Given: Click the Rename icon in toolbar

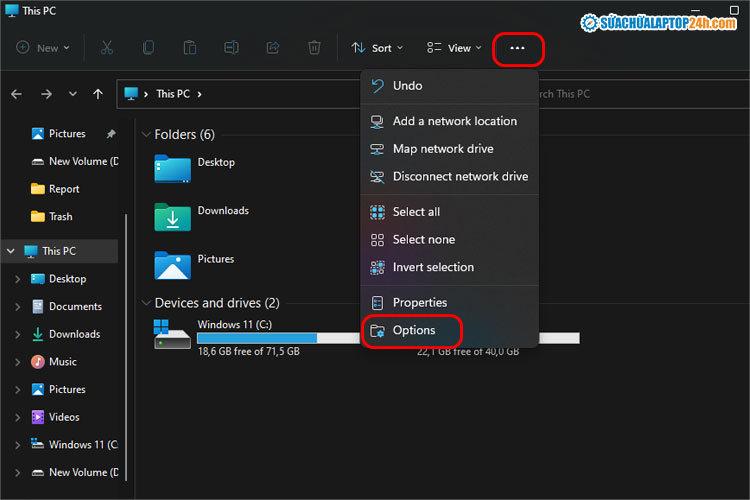Looking at the screenshot, I should (232, 47).
